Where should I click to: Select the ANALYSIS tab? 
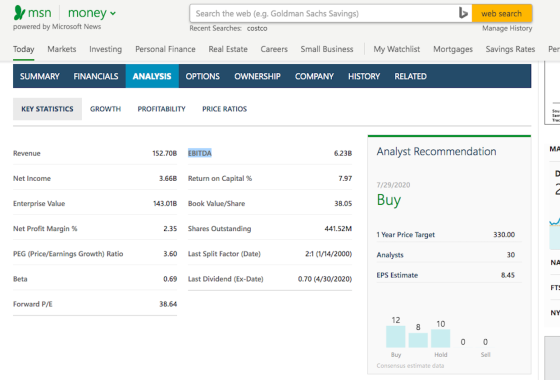point(152,76)
